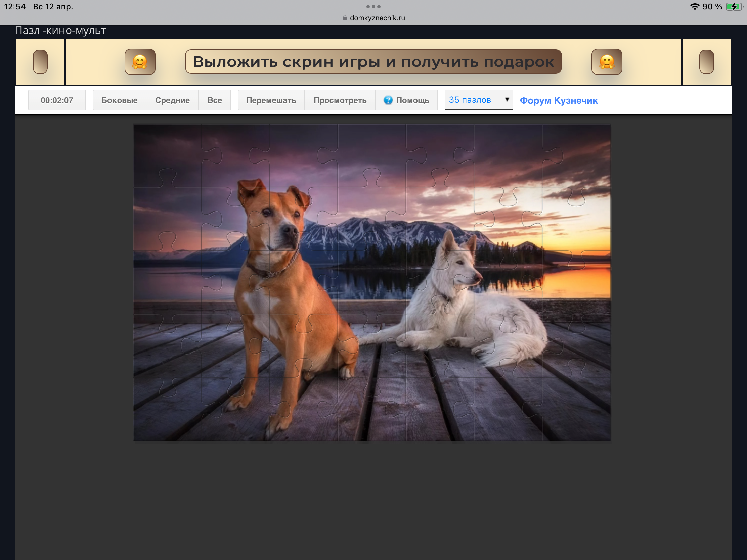Click the far-left rounded tan button
The width and height of the screenshot is (747, 560).
[40, 62]
